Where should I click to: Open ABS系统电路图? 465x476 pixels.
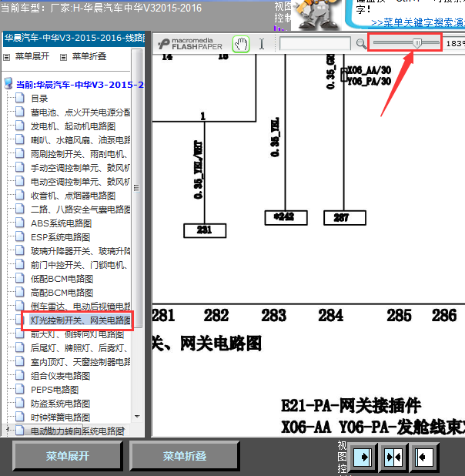pos(61,223)
